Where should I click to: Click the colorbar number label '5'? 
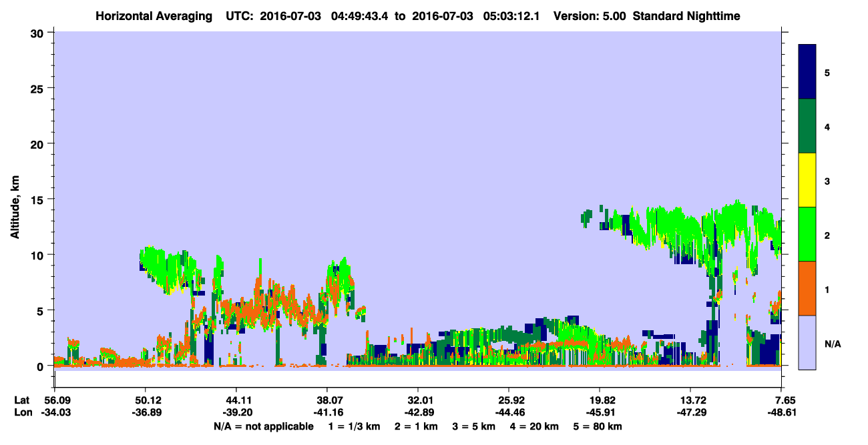click(x=827, y=72)
